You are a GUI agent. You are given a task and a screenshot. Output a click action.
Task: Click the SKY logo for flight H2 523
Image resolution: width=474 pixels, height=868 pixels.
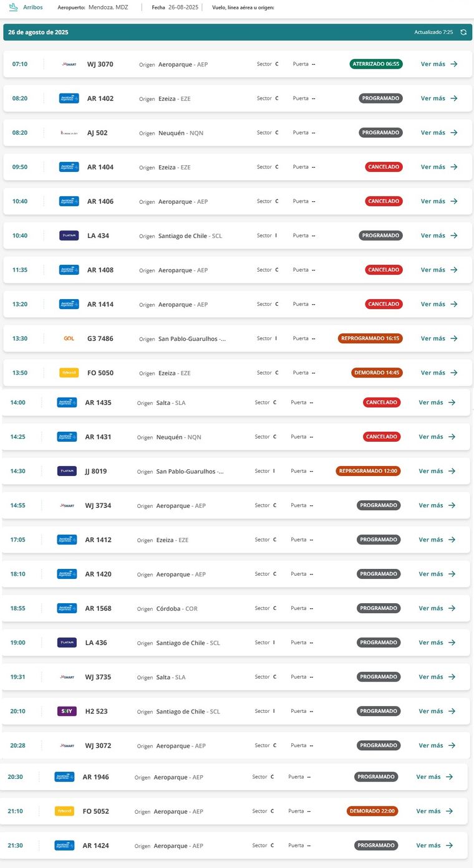point(67,711)
